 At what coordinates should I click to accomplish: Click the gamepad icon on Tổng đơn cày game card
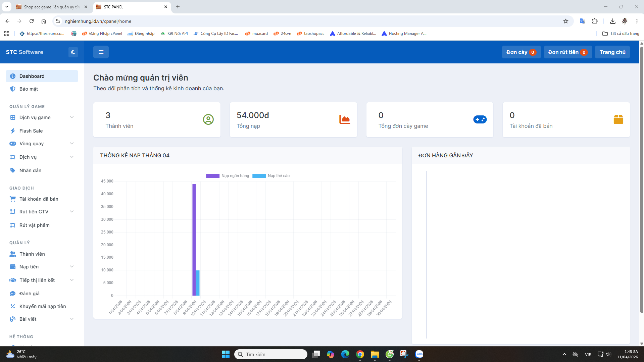point(480,119)
